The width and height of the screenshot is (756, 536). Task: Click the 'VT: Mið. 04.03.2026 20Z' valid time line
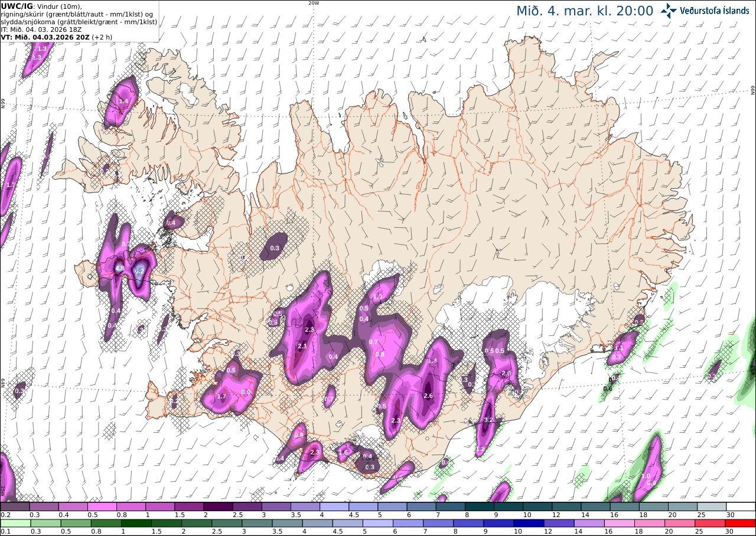pos(45,37)
